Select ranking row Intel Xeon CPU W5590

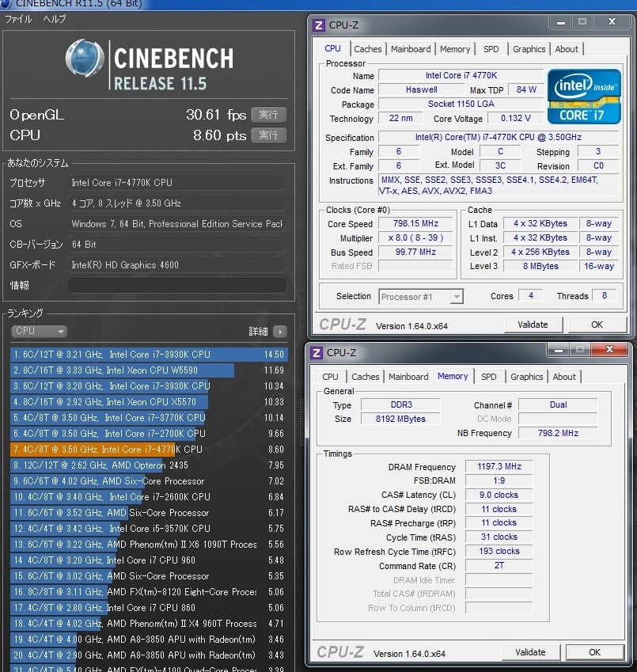pos(149,370)
